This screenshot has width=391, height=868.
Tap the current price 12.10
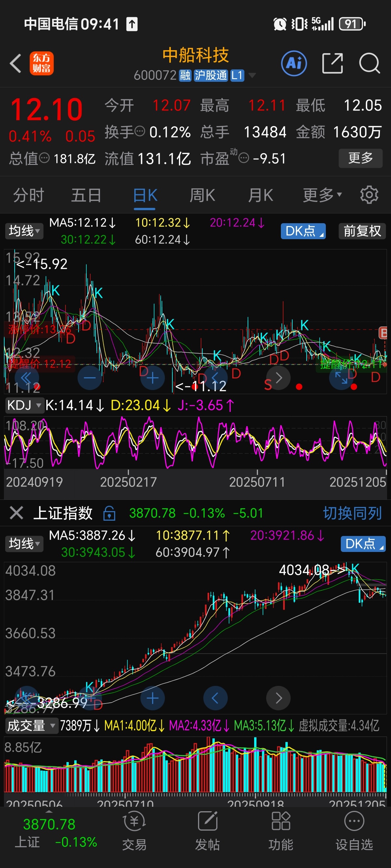[47, 109]
